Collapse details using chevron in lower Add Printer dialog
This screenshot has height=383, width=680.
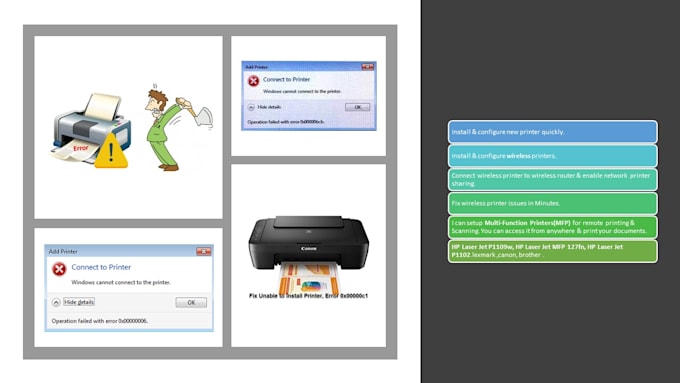click(56, 302)
